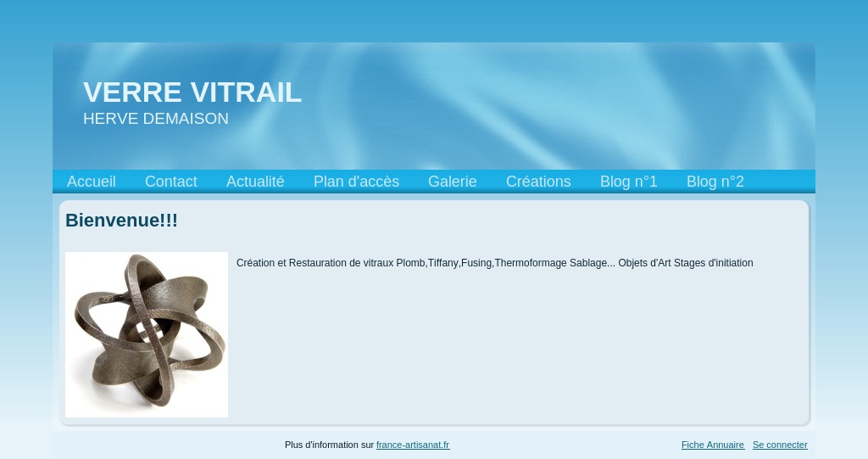Open Blog n°1
Viewport: 868px width, 459px height.
[x=629, y=182]
